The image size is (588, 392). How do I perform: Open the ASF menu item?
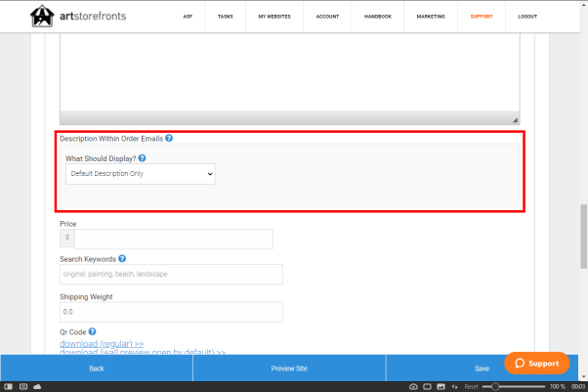click(x=186, y=17)
